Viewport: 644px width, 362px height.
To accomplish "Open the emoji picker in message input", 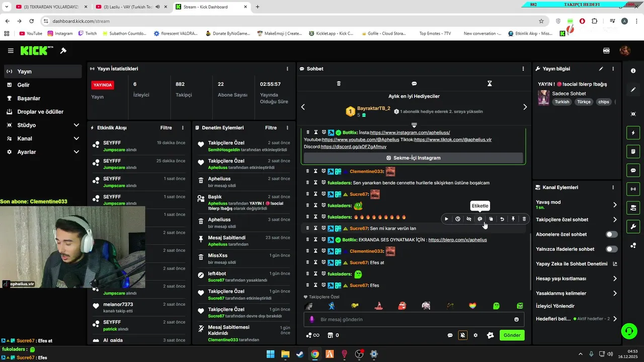I will (x=516, y=319).
